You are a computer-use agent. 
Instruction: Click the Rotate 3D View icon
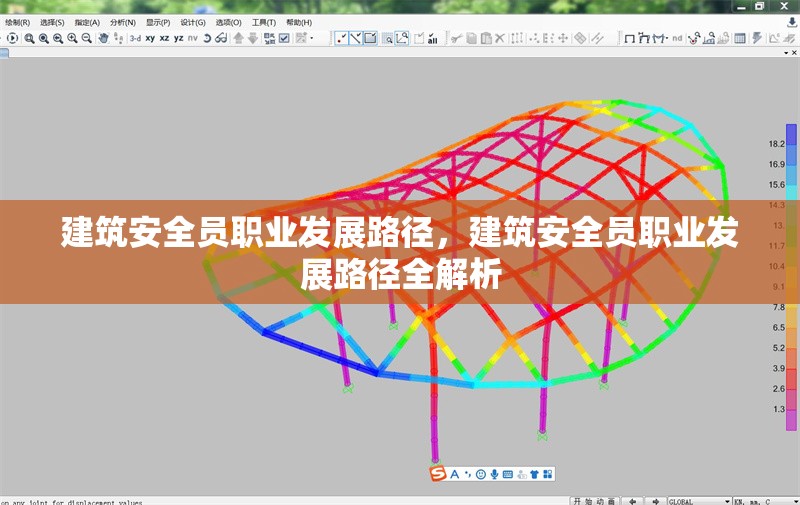(207, 38)
